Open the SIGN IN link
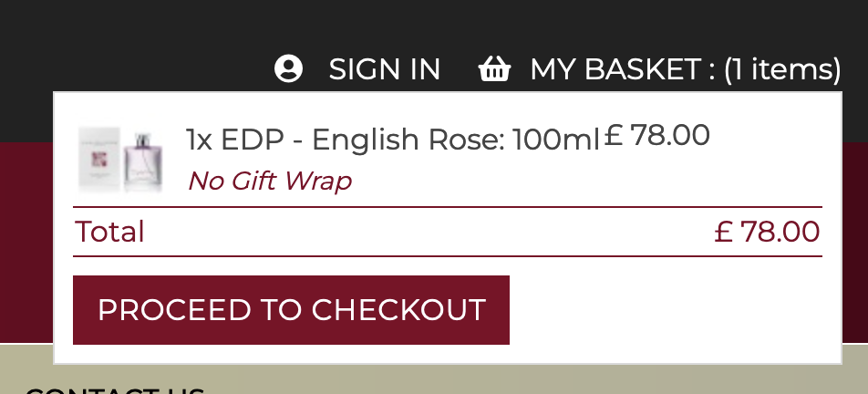This screenshot has width=868, height=394. tap(384, 69)
